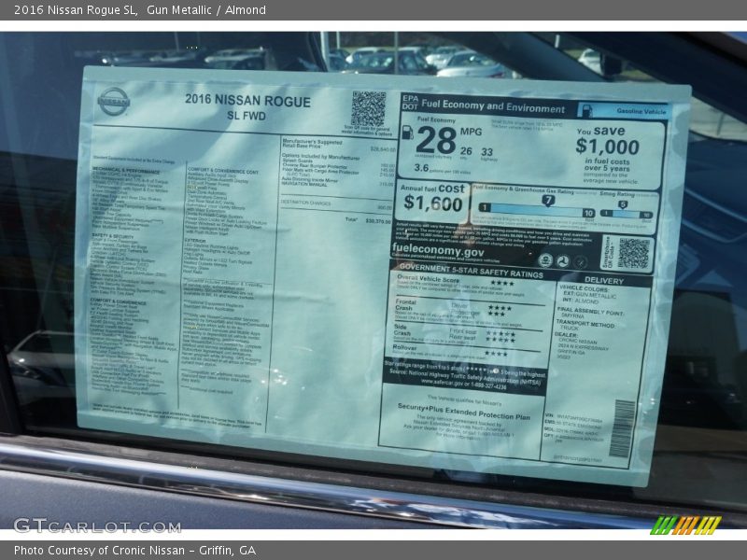
Task: Click the 'Photo Courtesy of Cronic Nissan' caption
Action: coord(134,551)
